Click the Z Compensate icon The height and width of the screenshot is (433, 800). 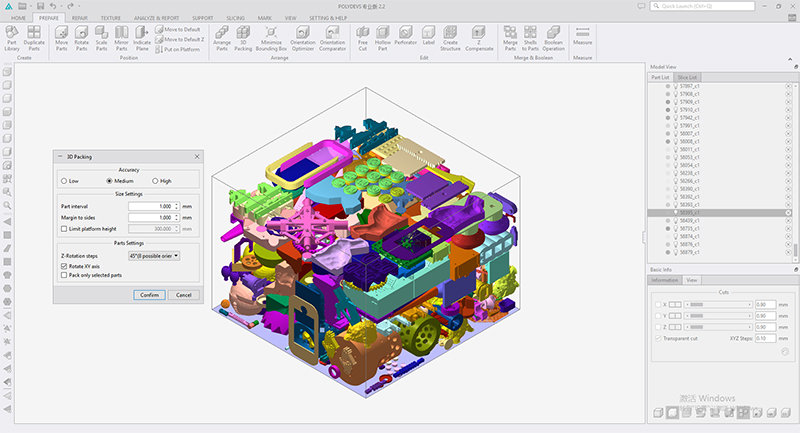pos(479,38)
